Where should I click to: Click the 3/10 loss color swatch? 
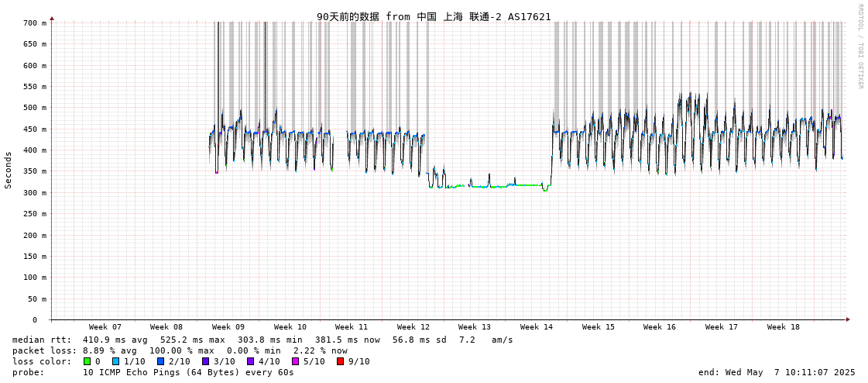[x=205, y=361]
